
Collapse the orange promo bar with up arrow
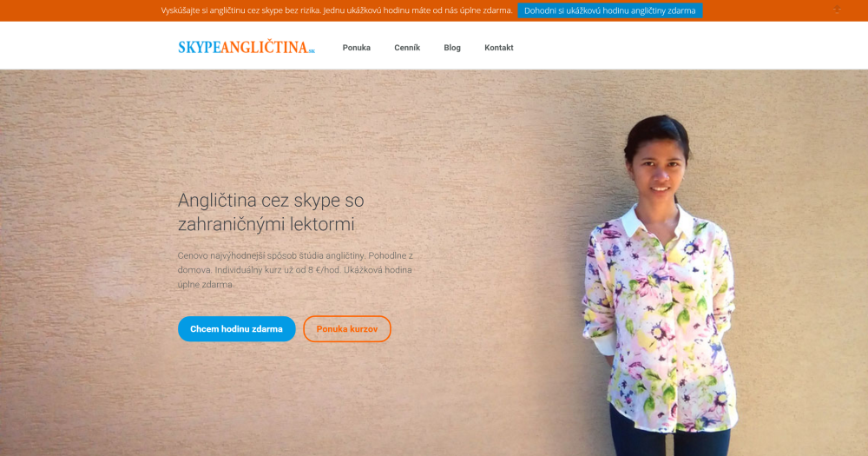point(837,10)
